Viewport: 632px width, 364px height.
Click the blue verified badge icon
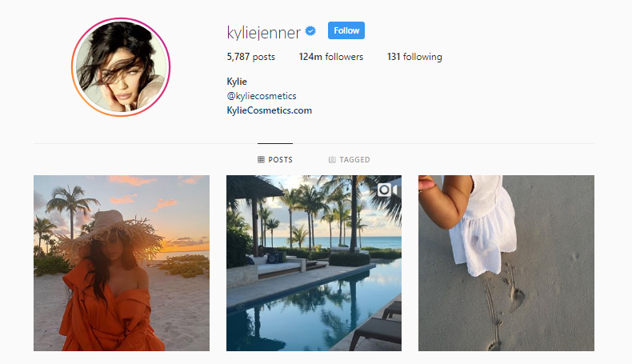click(310, 30)
